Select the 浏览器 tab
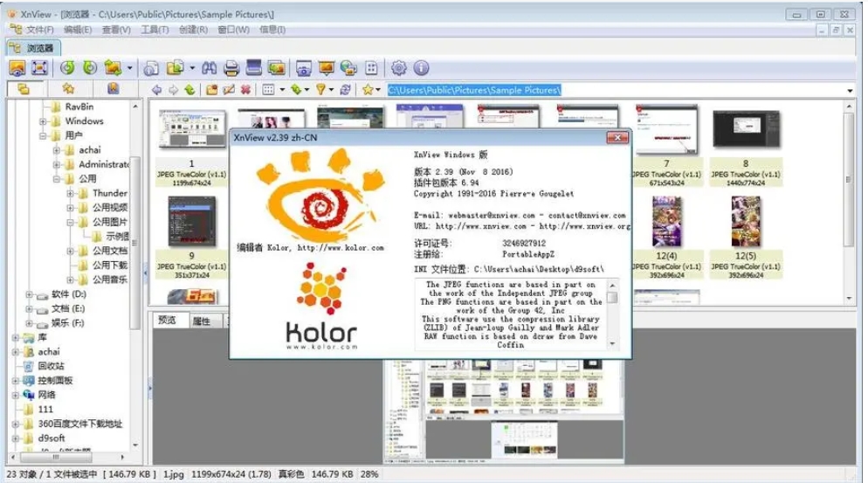Image resolution: width=868 pixels, height=483 pixels. coord(33,48)
